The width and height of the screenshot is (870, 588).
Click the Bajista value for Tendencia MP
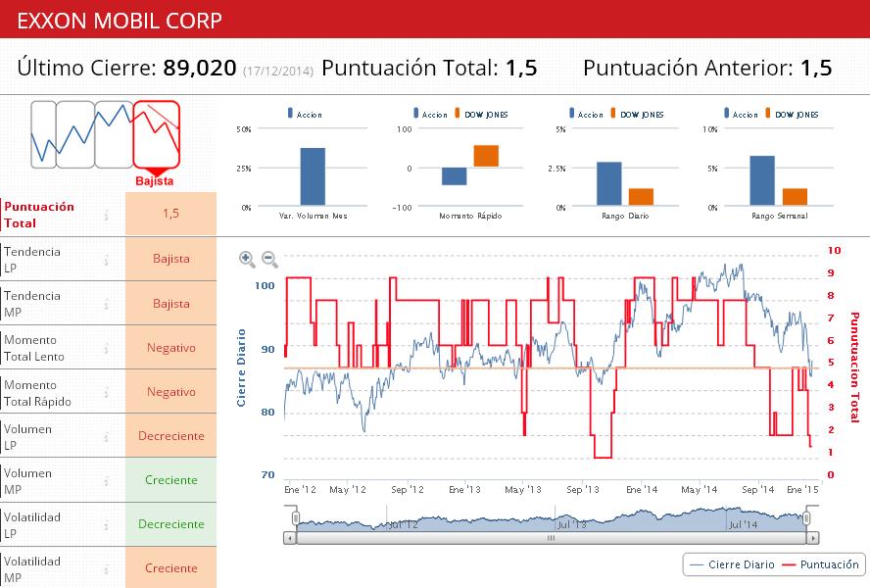170,303
